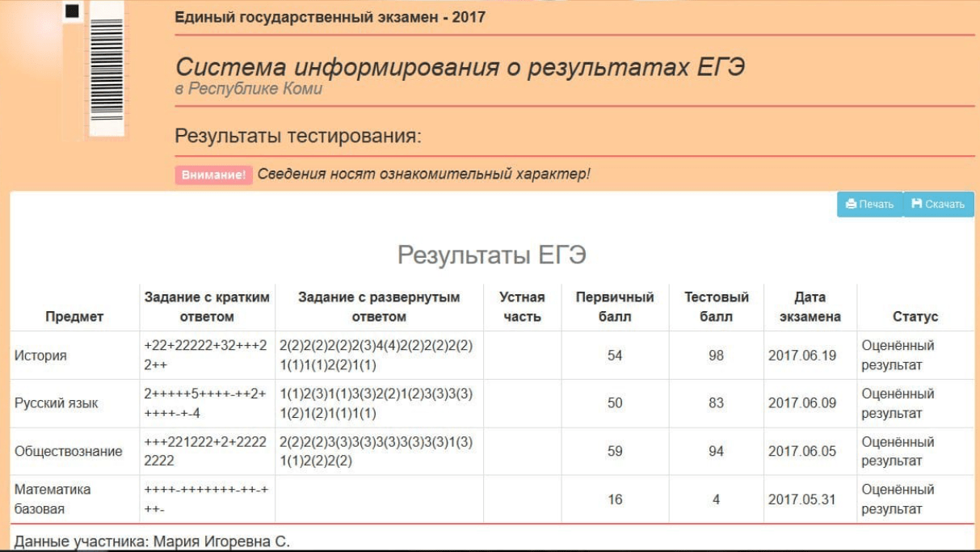Click the short-answer results for Обществознание
Viewport: 980px width, 552px height.
[x=206, y=451]
